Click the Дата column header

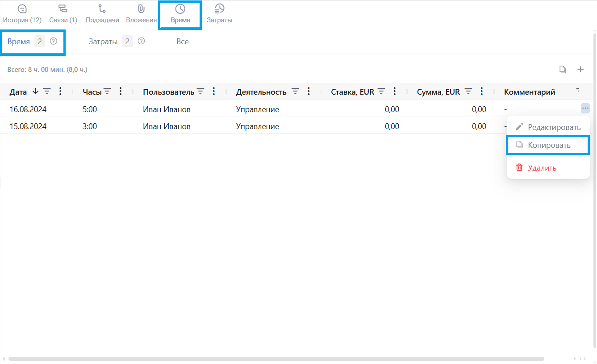click(x=18, y=92)
